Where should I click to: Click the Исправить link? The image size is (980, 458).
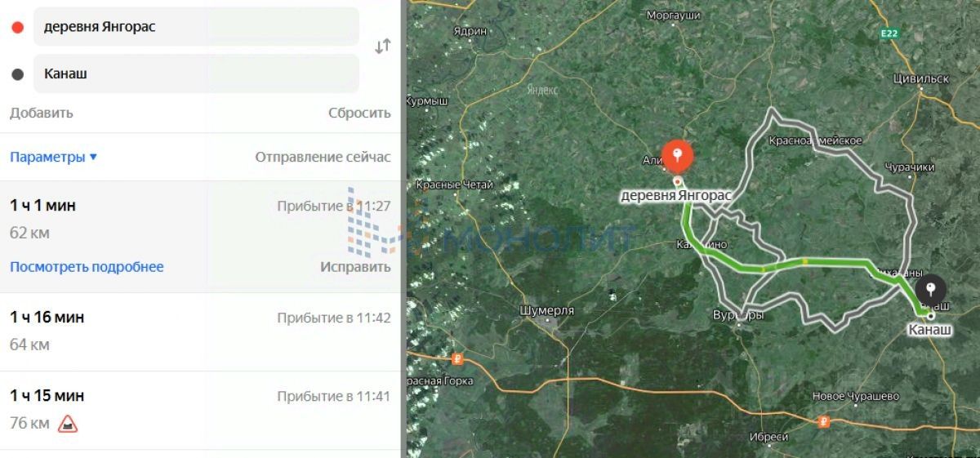click(355, 267)
